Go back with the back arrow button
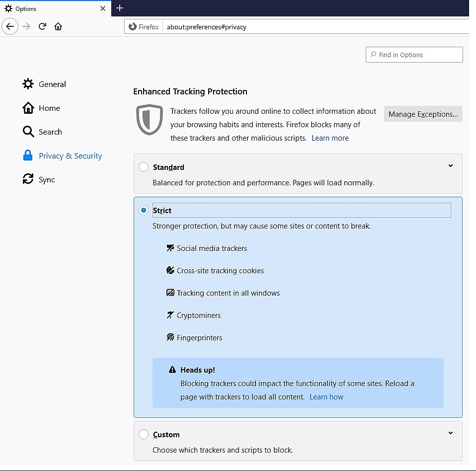476x471 pixels. (x=10, y=26)
